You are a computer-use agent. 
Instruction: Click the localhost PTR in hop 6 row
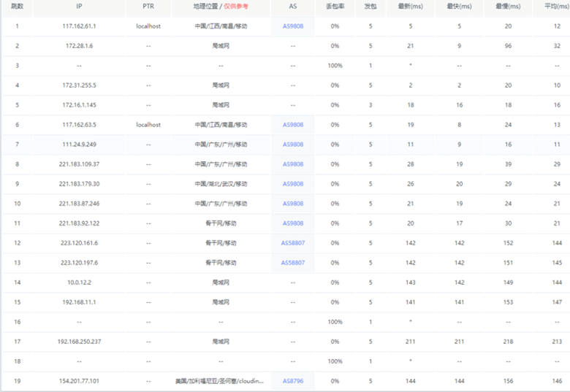pyautogui.click(x=148, y=125)
